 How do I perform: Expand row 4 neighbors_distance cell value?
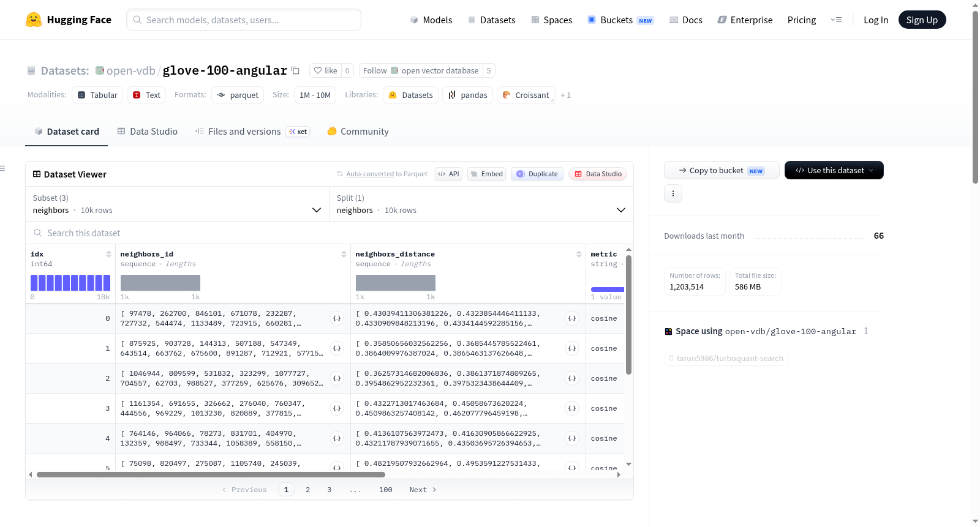(x=572, y=438)
